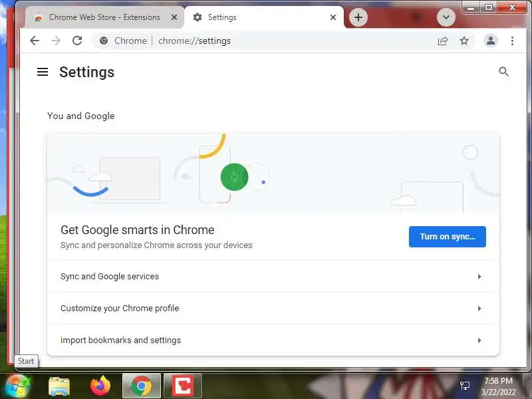Click the network tray icon

pyautogui.click(x=464, y=386)
